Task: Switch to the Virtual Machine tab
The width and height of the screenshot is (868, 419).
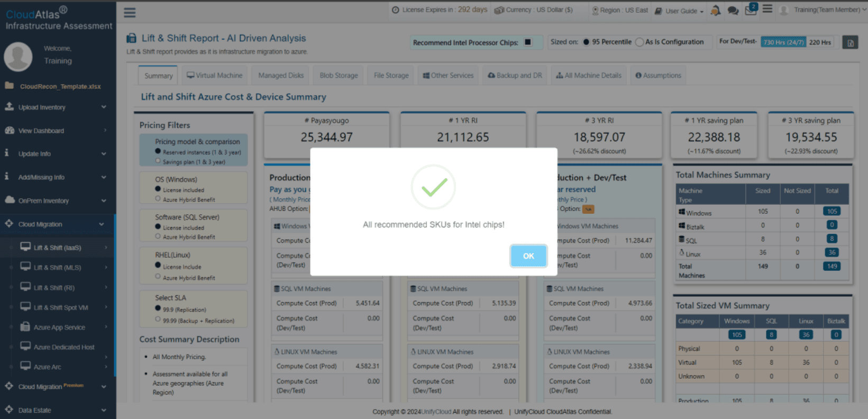Action: (x=214, y=76)
